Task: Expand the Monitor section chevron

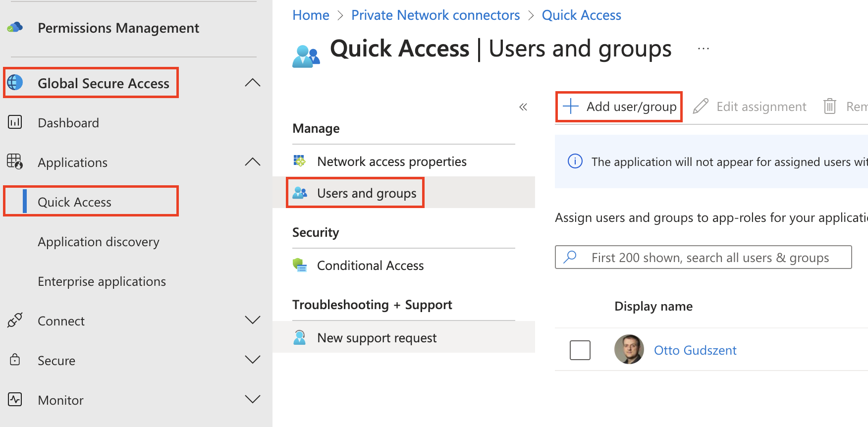Action: [x=253, y=399]
